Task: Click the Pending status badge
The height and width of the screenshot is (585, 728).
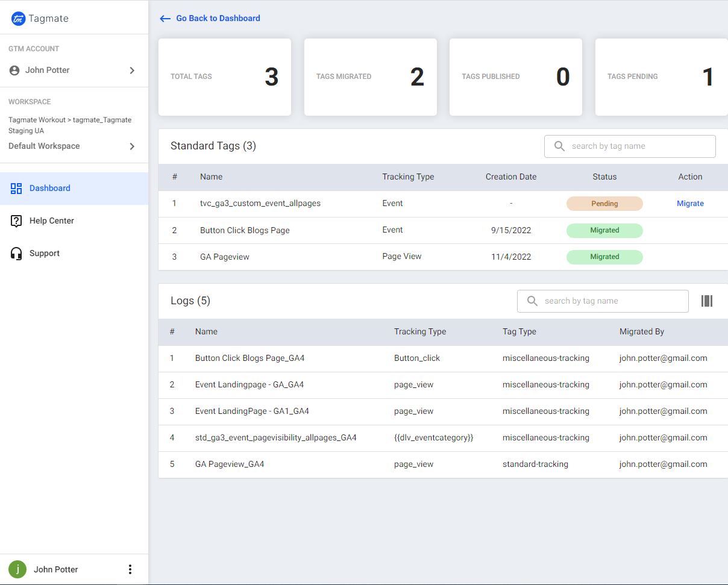Action: tap(604, 203)
